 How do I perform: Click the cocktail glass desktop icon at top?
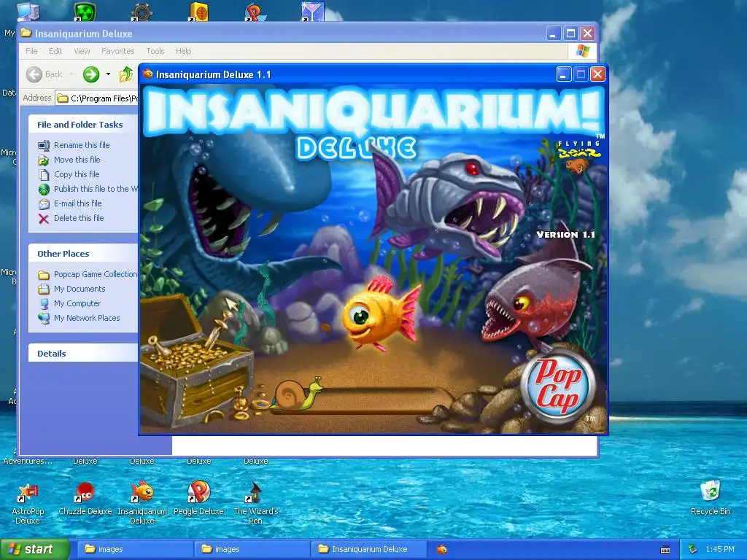[312, 12]
